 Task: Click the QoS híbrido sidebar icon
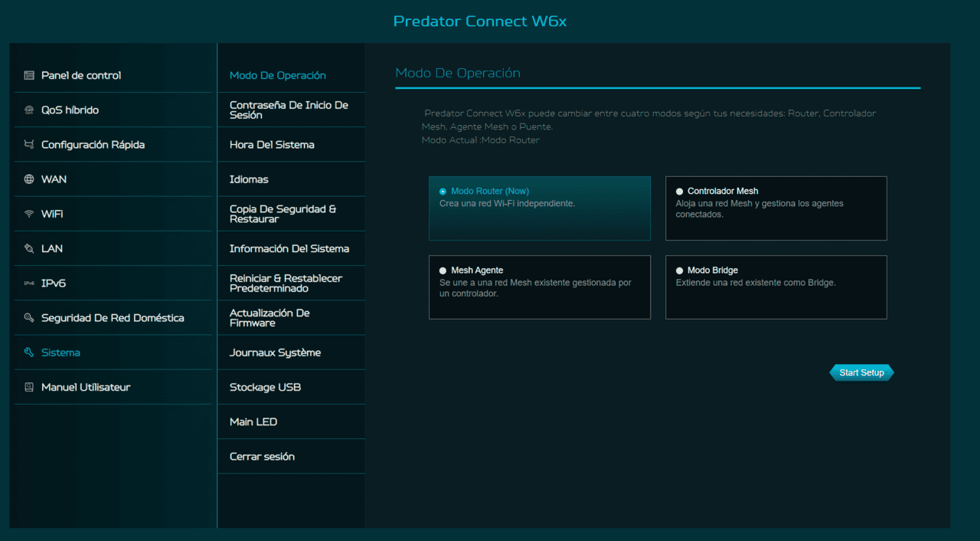tap(29, 110)
